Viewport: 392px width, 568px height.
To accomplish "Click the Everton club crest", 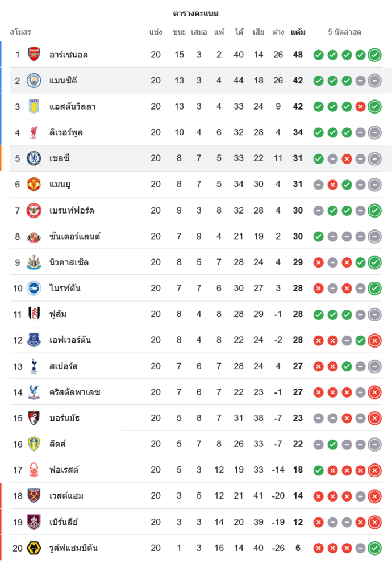I will tap(34, 340).
